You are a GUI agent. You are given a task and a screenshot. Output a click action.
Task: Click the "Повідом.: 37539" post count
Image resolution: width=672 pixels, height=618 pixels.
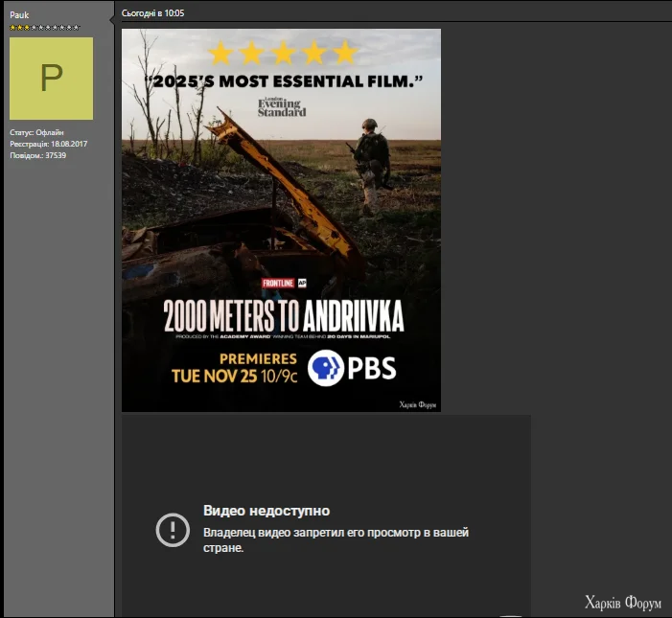(x=38, y=155)
